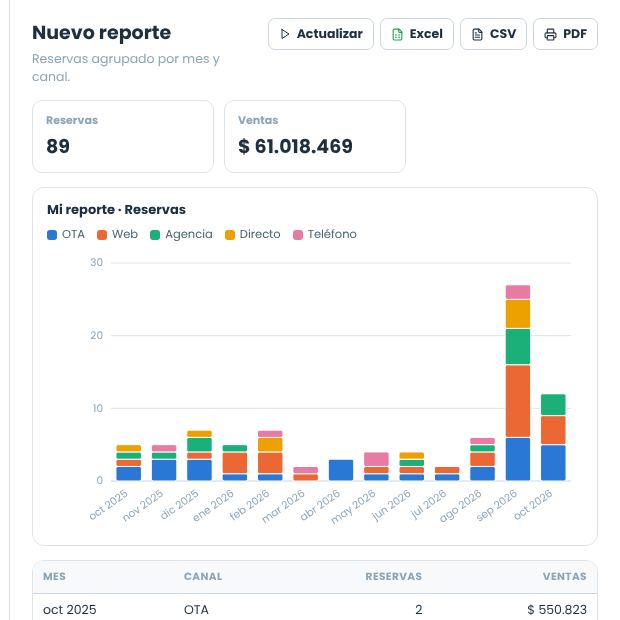
Task: Sort by RESERVAS column header
Action: pyautogui.click(x=393, y=576)
